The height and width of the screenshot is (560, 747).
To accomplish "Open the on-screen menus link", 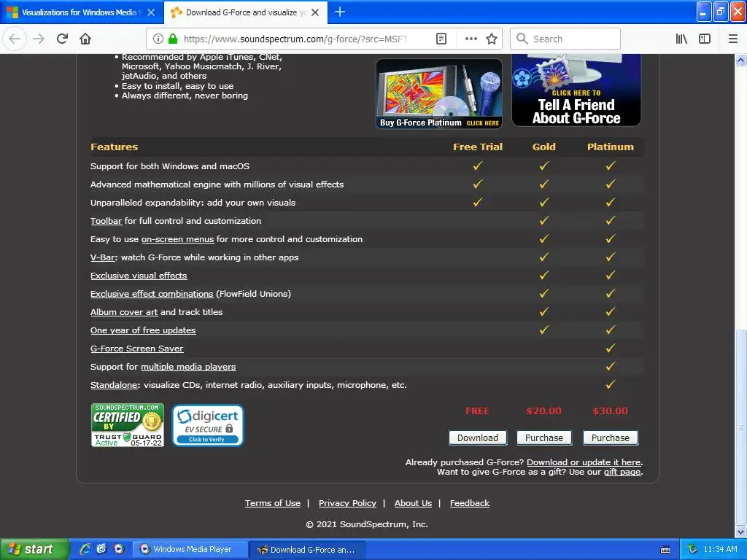I will pos(178,239).
